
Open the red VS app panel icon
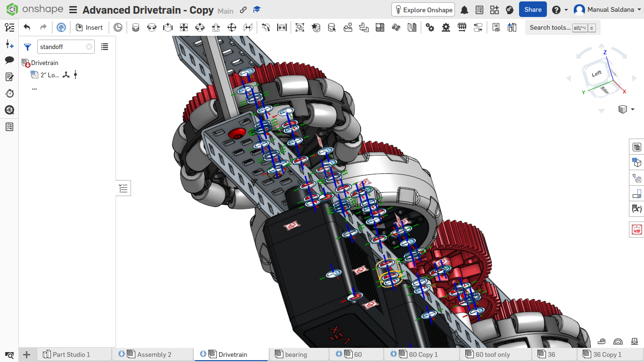point(637,230)
